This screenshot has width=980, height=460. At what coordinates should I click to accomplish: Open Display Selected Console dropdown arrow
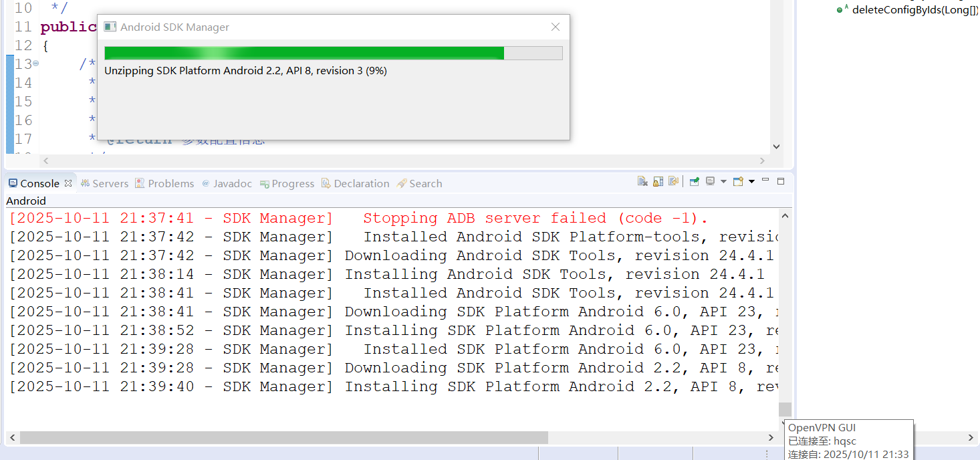coord(723,182)
